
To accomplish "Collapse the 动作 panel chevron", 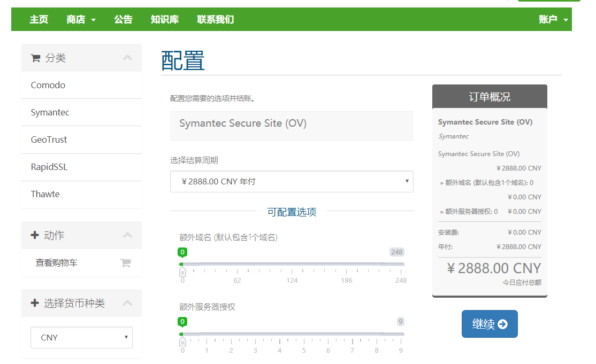I will pyautogui.click(x=127, y=235).
